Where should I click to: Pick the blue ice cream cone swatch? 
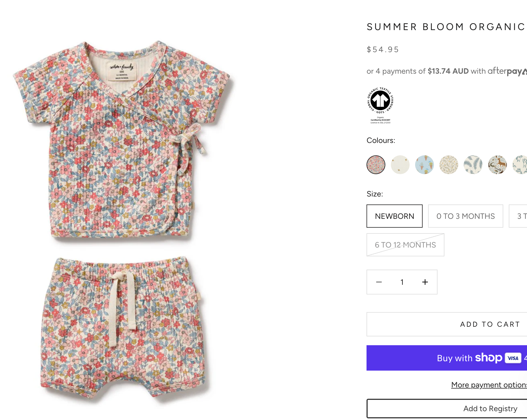pyautogui.click(x=425, y=165)
